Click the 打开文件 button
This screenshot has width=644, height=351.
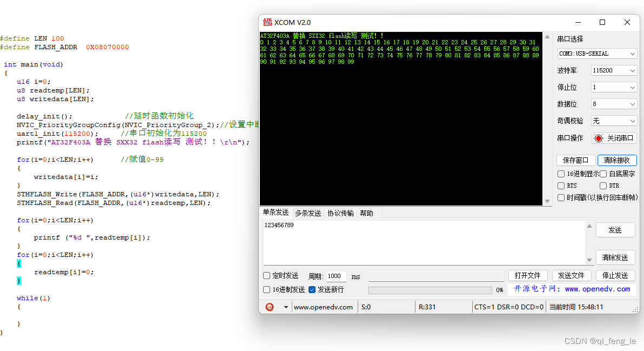pos(528,275)
